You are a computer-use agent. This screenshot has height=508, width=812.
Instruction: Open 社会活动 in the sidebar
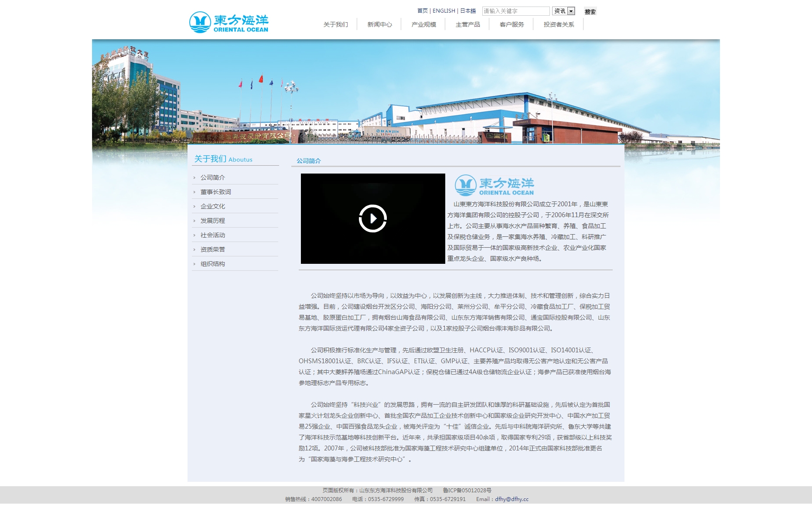click(x=213, y=235)
